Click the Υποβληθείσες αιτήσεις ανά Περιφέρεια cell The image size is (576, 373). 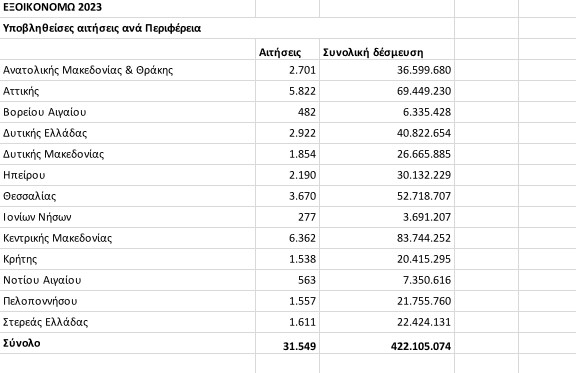(227, 28)
